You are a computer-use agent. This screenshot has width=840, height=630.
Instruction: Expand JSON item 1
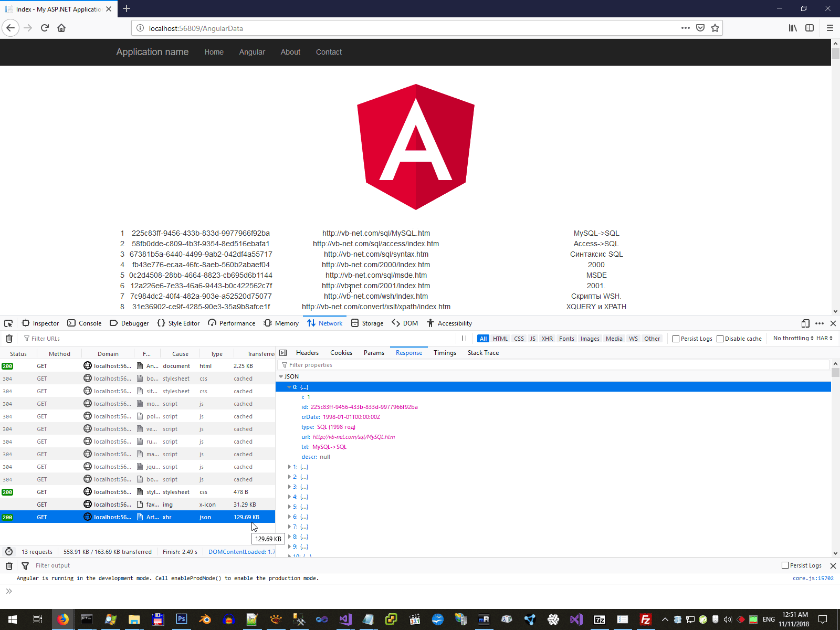289,467
